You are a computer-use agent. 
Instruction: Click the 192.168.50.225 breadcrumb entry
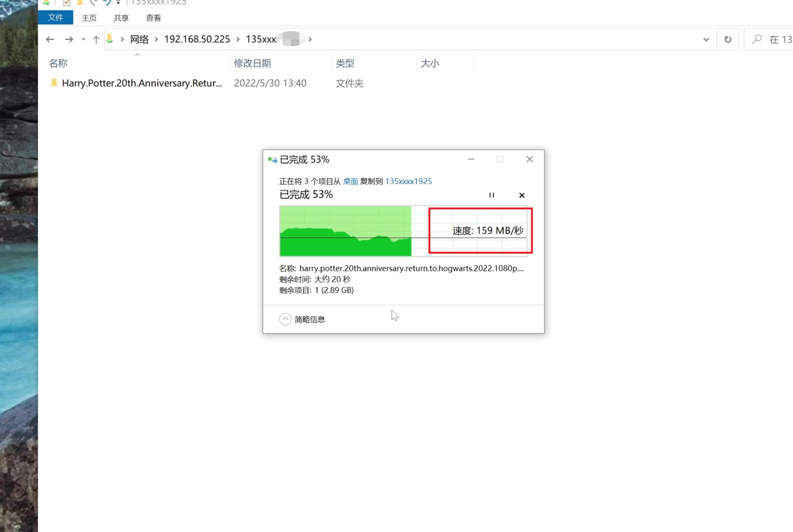click(x=197, y=39)
